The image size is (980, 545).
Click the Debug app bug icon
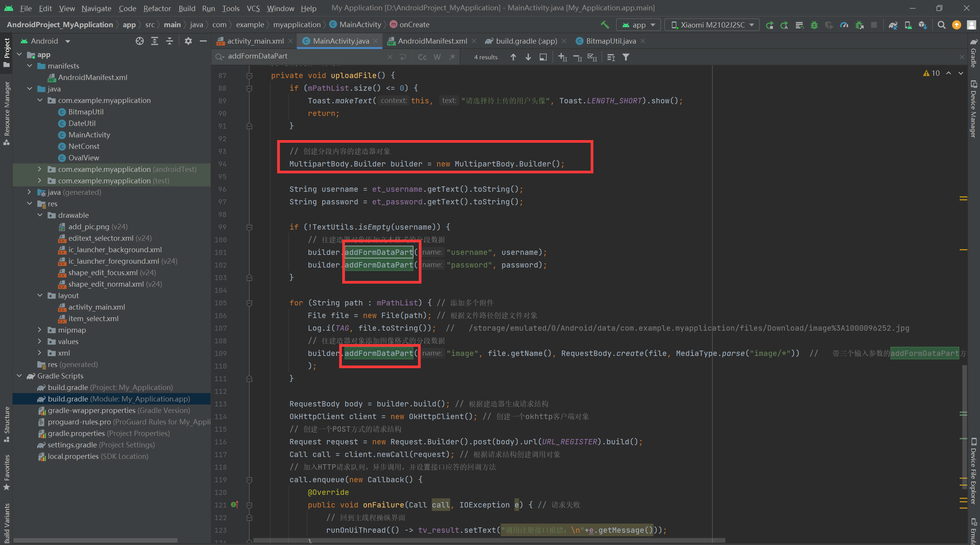pyautogui.click(x=814, y=25)
